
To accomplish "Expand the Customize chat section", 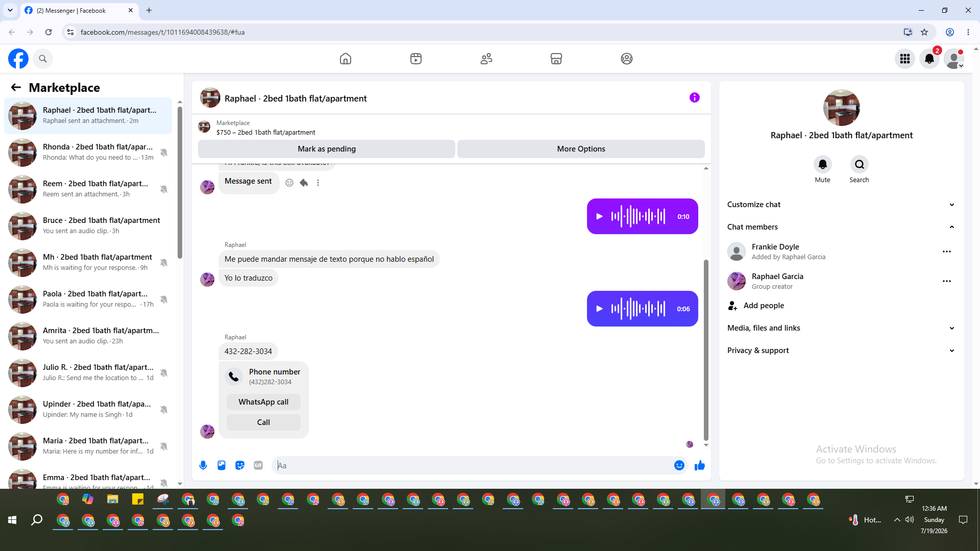I will coord(841,205).
